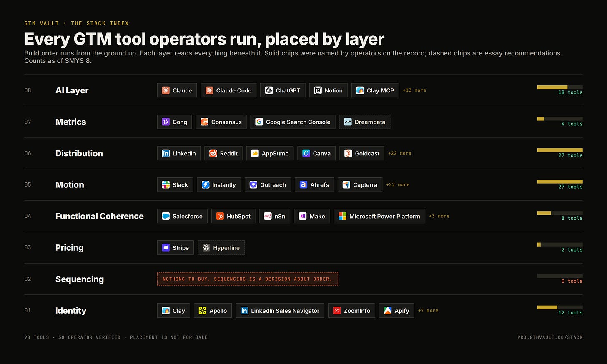Click the Reddit logo icon
607x364 pixels.
213,153
